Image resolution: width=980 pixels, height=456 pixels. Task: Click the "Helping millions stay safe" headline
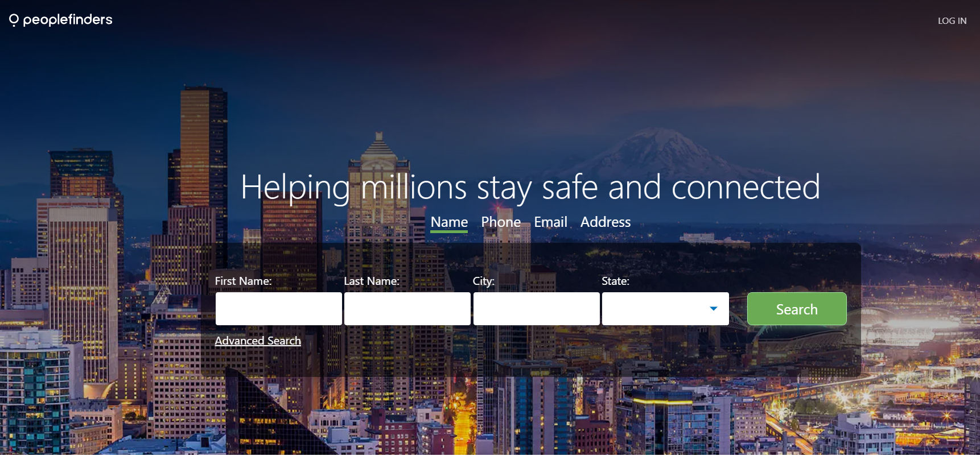[530, 188]
